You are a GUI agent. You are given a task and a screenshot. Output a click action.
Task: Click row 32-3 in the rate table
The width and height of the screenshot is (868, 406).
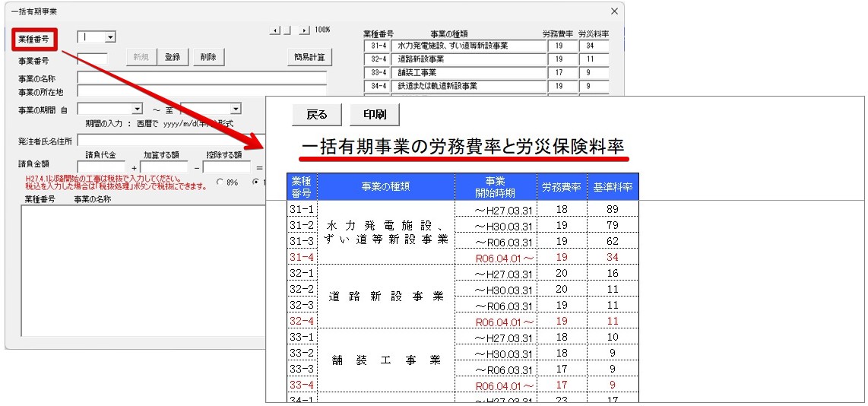tap(463, 305)
